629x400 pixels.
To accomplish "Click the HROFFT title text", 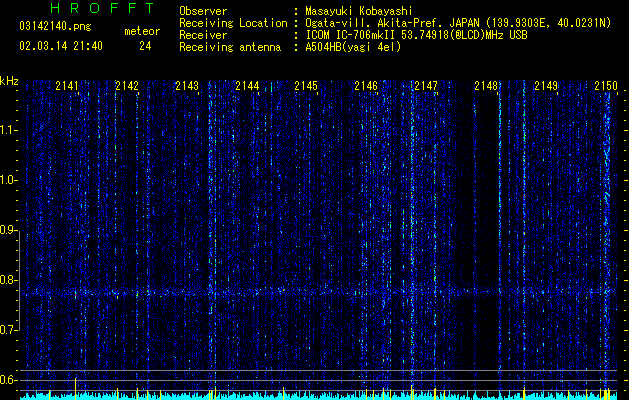I will pyautogui.click(x=103, y=8).
